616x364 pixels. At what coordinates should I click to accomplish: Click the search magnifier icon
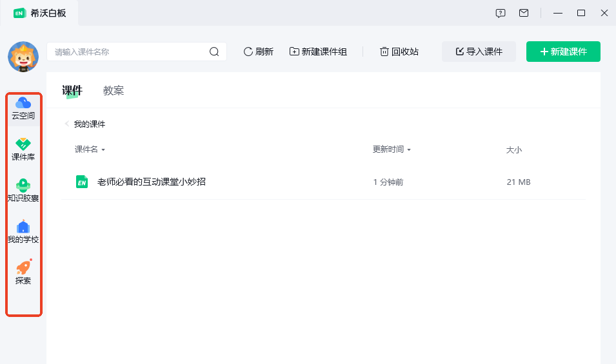[x=214, y=52]
